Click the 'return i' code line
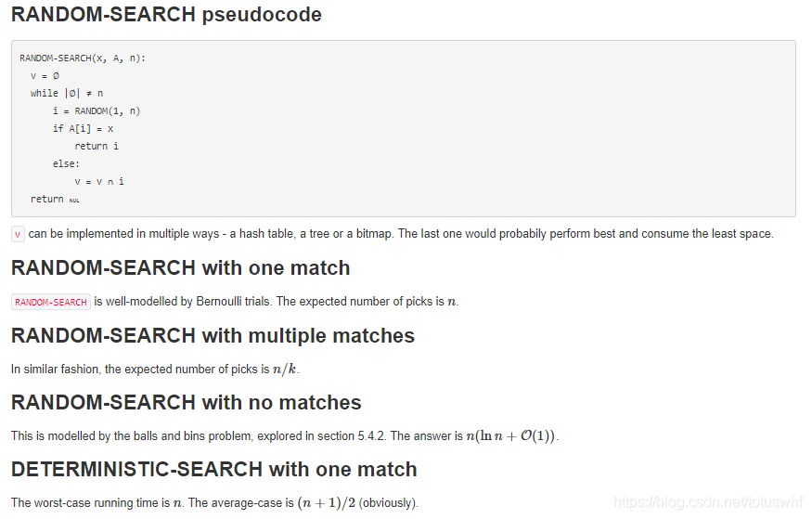The width and height of the screenshot is (812, 519). click(x=97, y=146)
